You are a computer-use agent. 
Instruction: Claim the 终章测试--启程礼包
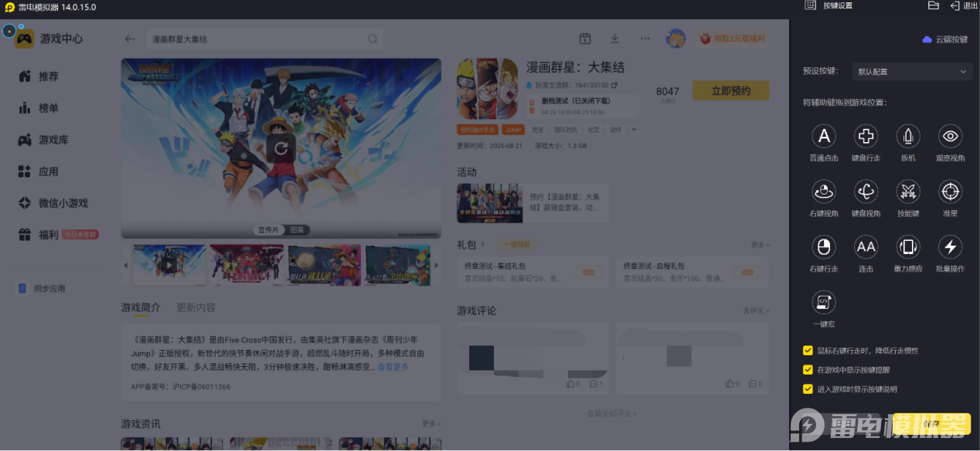point(747,272)
